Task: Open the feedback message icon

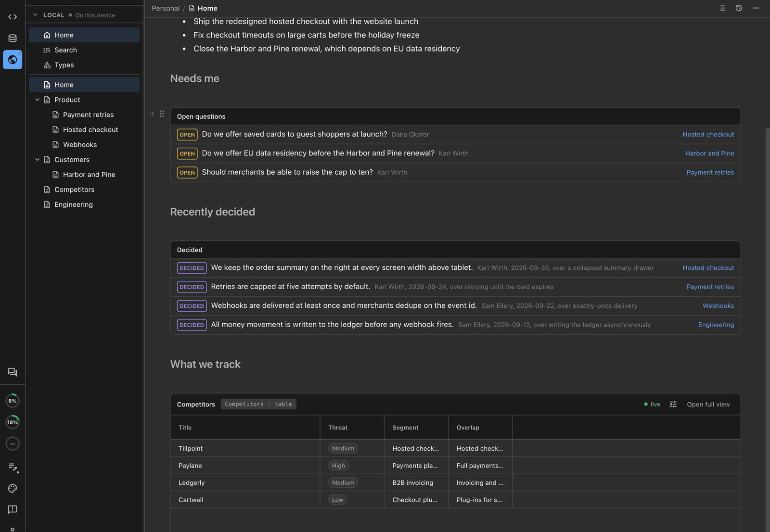Action: click(x=13, y=509)
